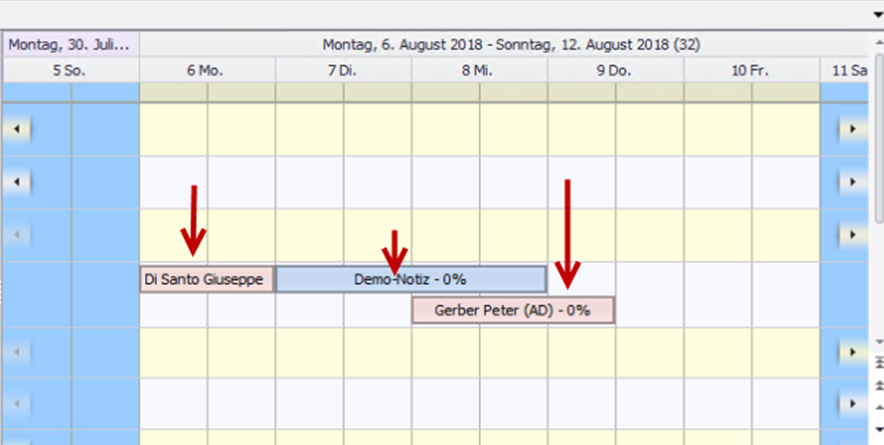Click the 5 So. day header
884x445 pixels.
71,71
